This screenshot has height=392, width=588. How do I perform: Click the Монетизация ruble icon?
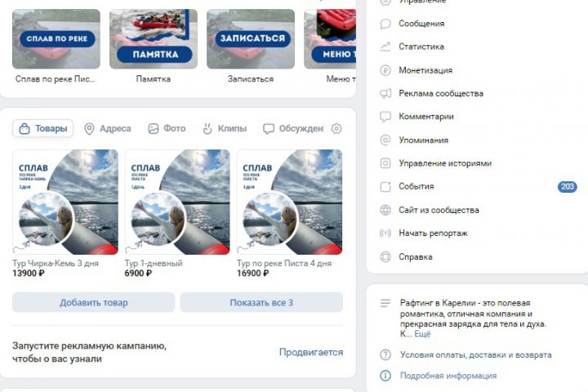click(385, 70)
